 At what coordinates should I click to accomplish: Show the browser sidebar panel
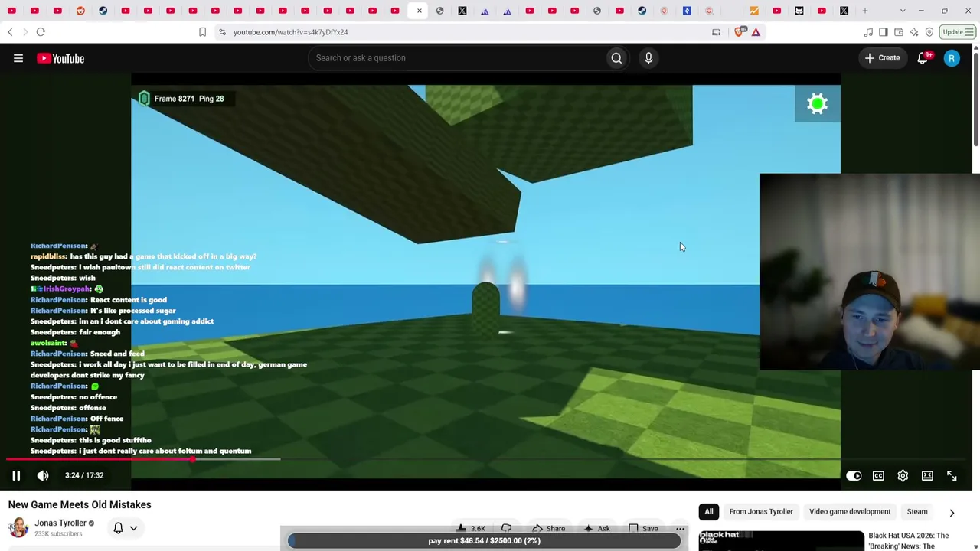(884, 32)
